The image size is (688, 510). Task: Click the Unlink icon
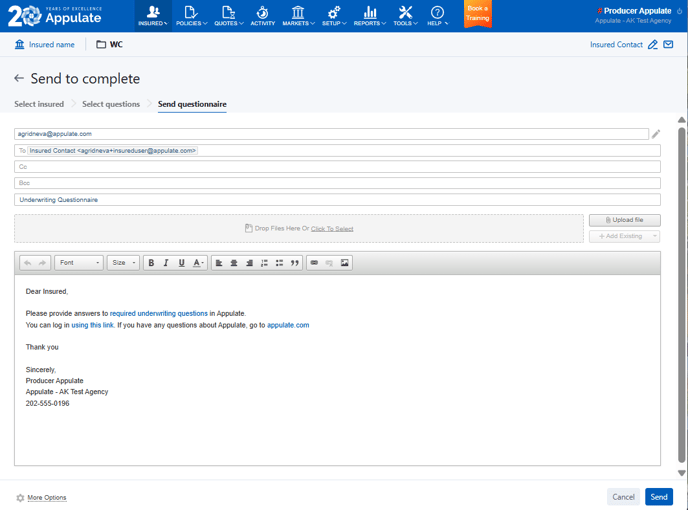[329, 263]
